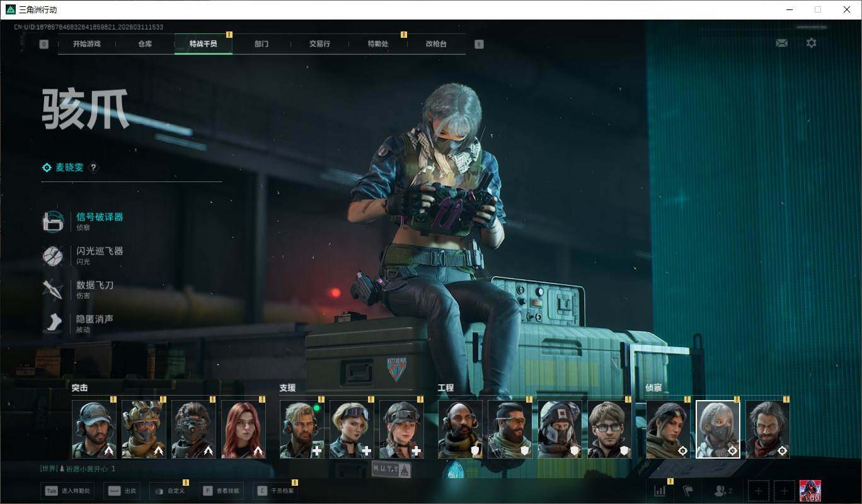This screenshot has height=504, width=862.
Task: Click the 进入特勤处 button
Action: pyautogui.click(x=67, y=491)
